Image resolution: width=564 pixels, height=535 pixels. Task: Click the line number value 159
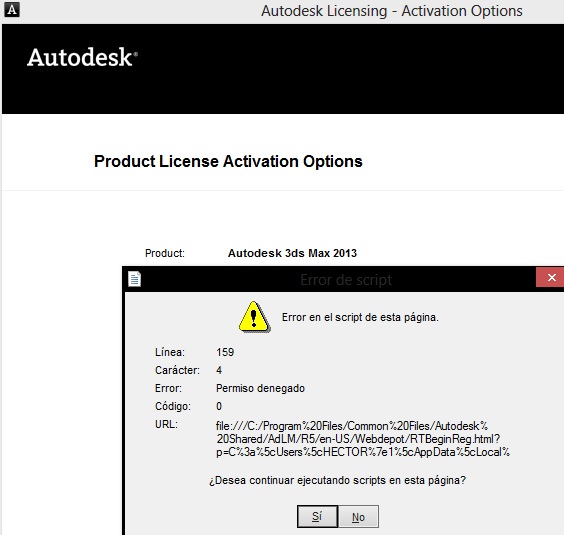pyautogui.click(x=225, y=352)
